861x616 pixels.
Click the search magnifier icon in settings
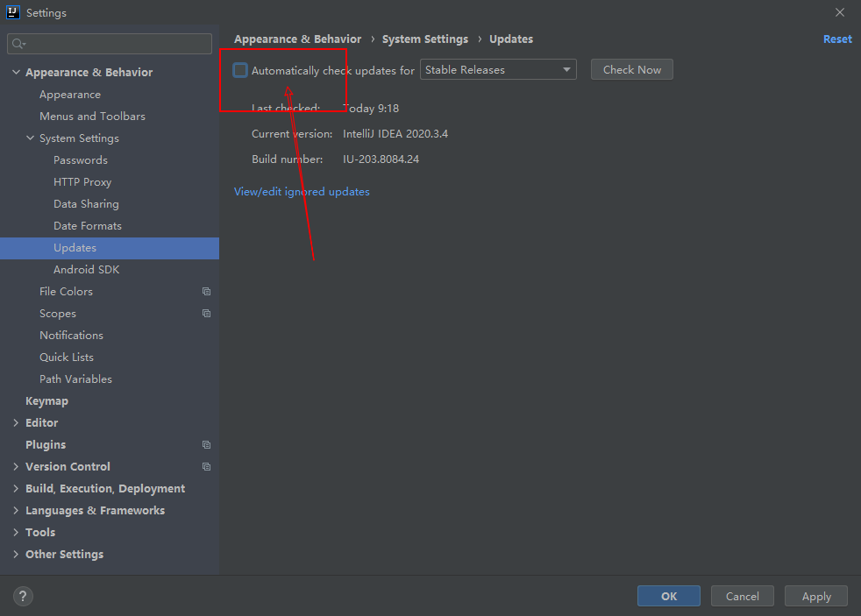click(18, 44)
